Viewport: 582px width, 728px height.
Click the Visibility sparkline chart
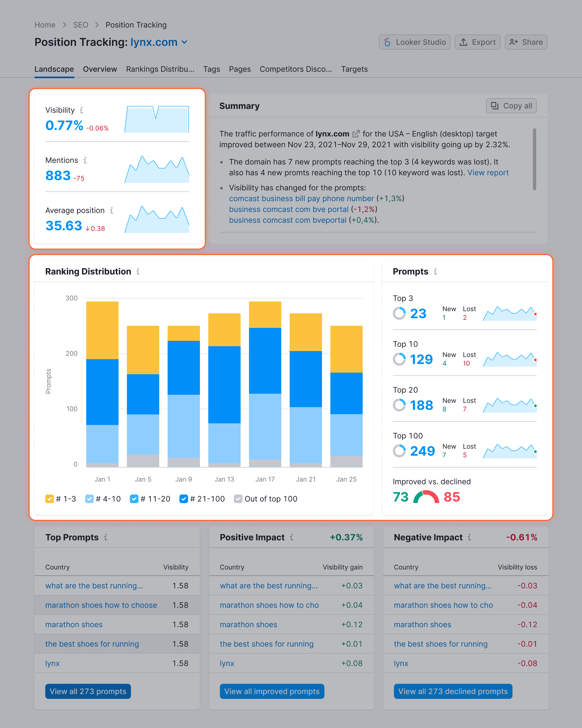[157, 119]
